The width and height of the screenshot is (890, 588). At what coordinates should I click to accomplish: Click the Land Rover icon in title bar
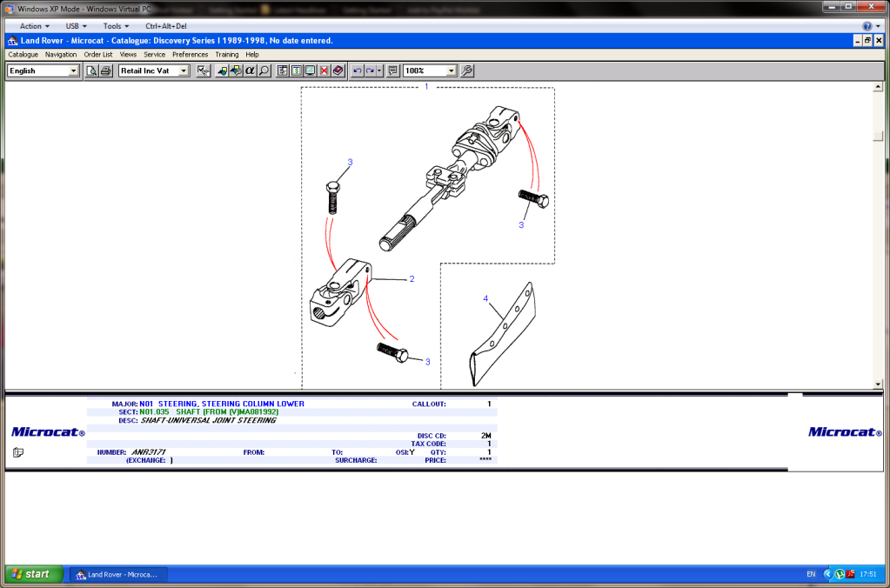point(12,41)
